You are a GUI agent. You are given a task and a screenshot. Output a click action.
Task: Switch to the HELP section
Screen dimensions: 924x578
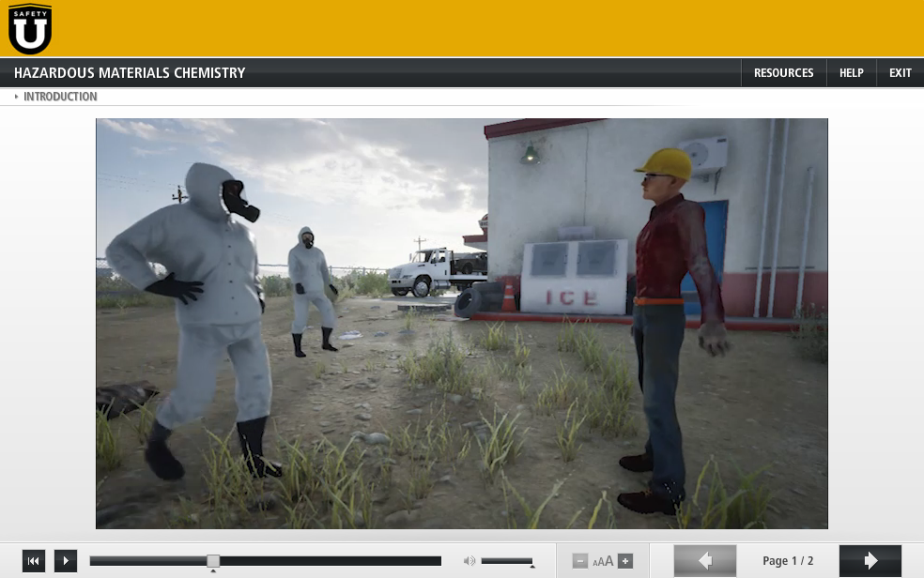tap(851, 72)
